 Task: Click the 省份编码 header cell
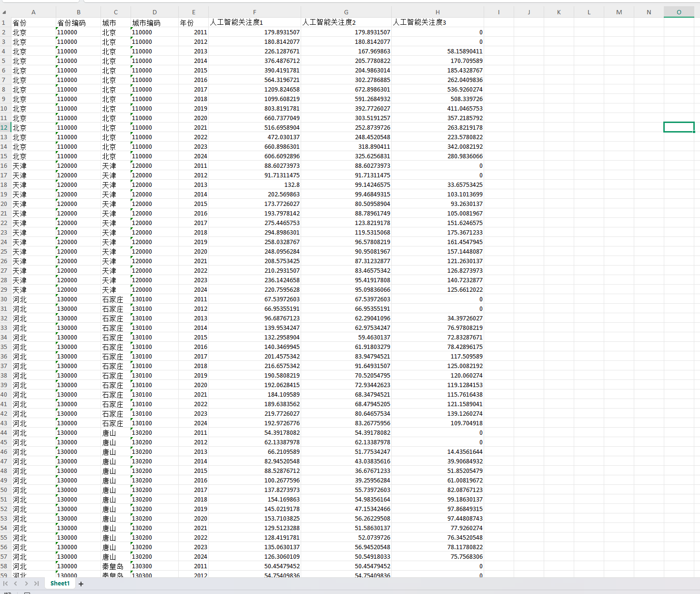point(79,22)
